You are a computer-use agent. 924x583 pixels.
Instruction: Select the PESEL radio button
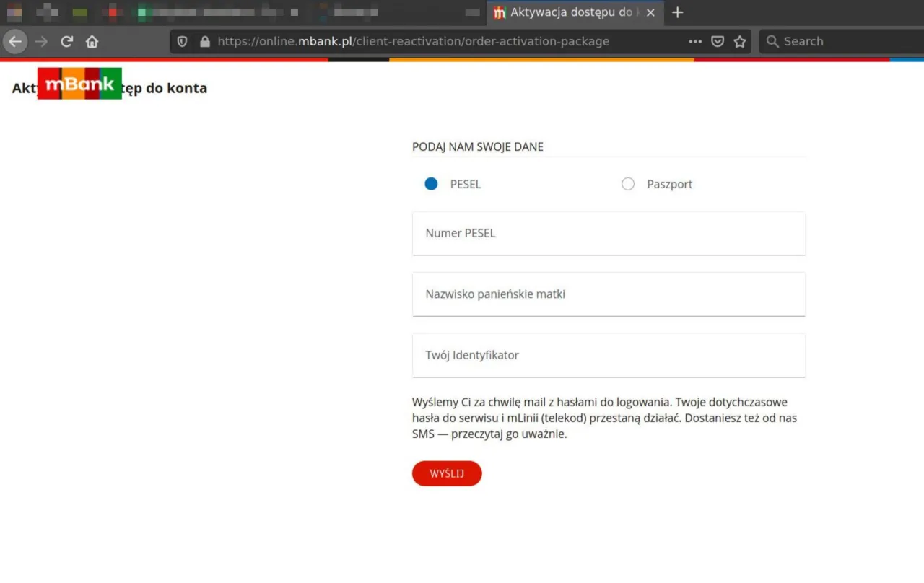(431, 184)
